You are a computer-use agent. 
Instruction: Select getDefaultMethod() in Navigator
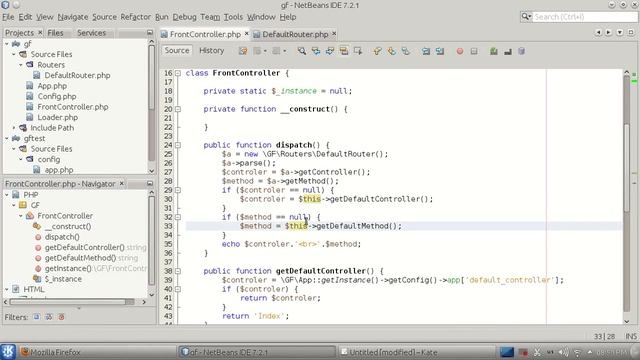tap(80, 258)
